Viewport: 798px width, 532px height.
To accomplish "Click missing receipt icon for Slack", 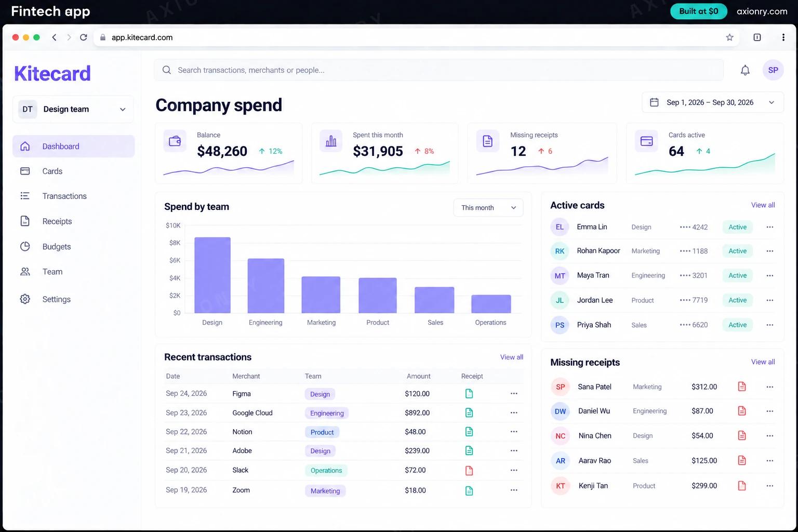I will coord(469,470).
